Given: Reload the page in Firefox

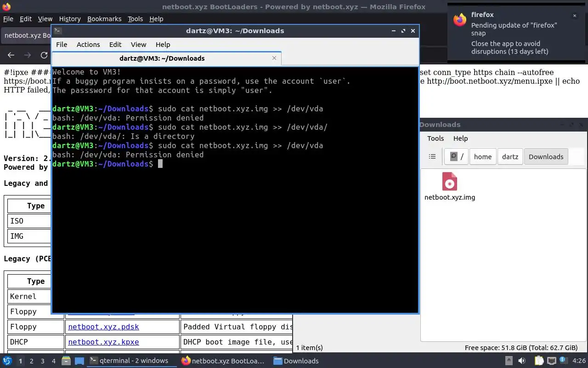Looking at the screenshot, I should (44, 55).
